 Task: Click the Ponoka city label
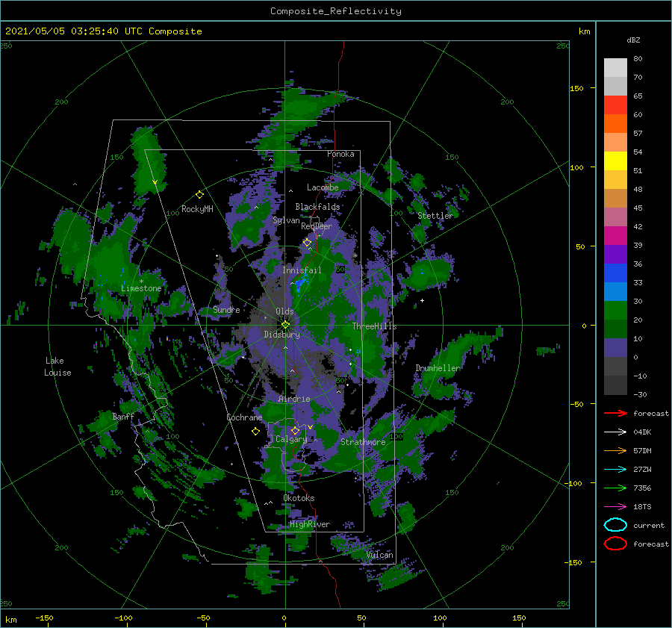point(340,154)
